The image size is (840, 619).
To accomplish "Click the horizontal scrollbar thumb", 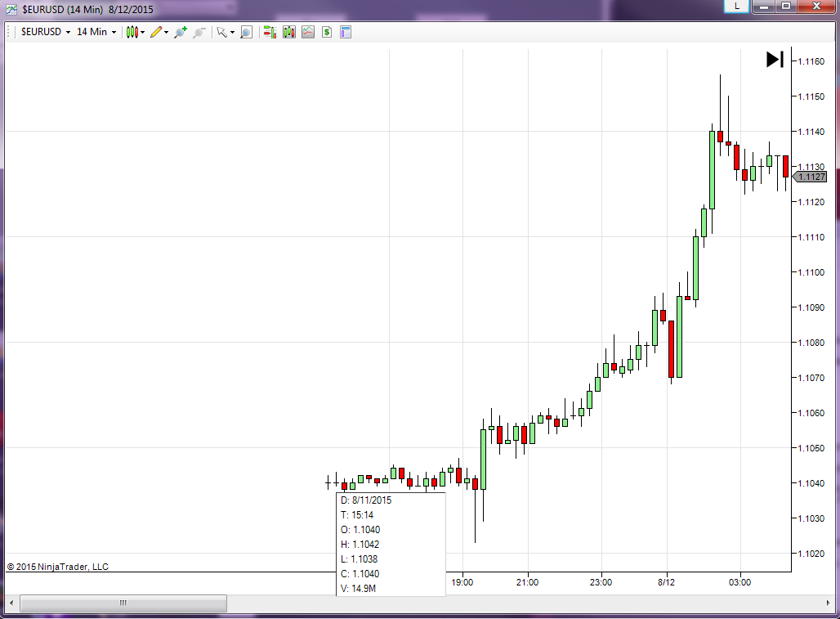I will pyautogui.click(x=123, y=603).
